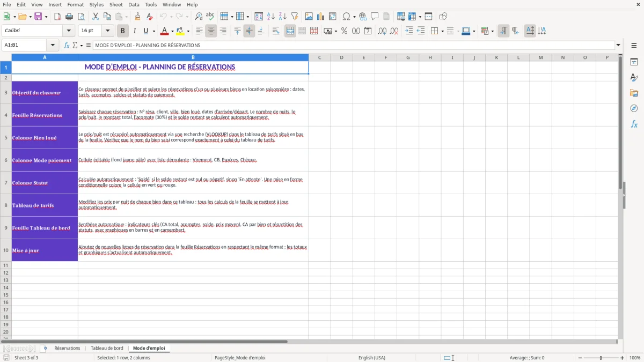The height and width of the screenshot is (362, 644).
Task: Toggle Merge and Center Cells
Action: point(290,31)
